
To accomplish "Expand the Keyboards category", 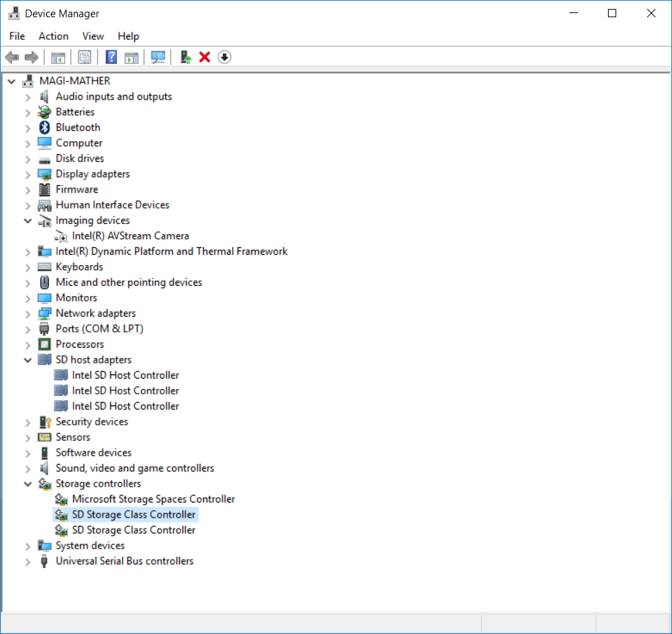I will tap(28, 268).
